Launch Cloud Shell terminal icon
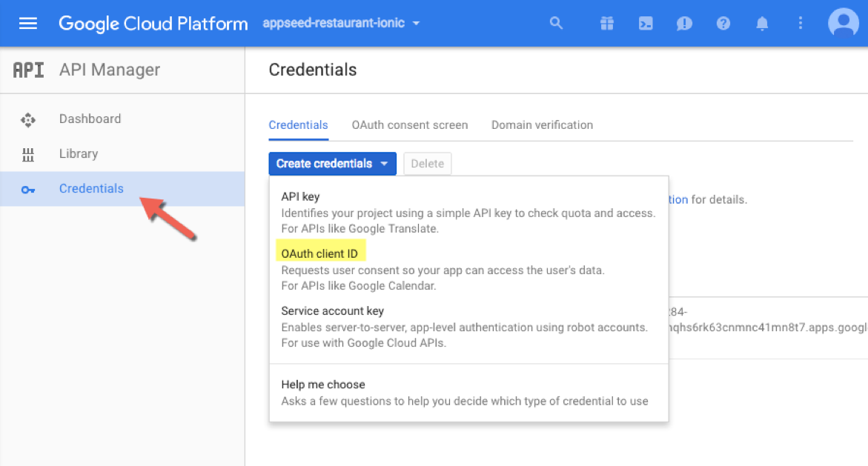868x466 pixels. [x=646, y=23]
